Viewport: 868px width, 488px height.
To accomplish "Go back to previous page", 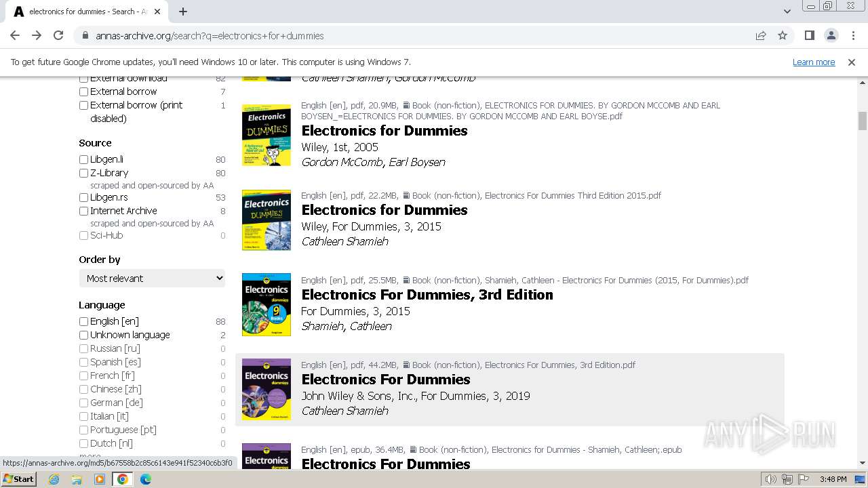I will [x=15, y=35].
